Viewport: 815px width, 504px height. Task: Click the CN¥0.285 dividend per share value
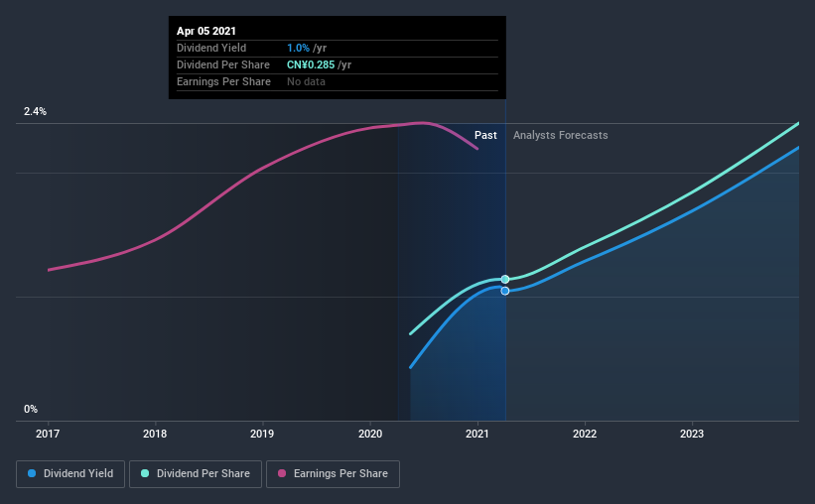[311, 64]
